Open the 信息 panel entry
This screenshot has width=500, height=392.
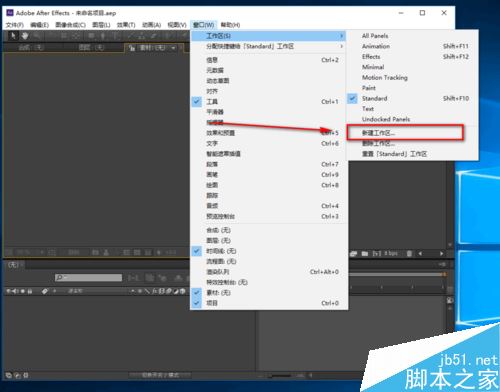(269, 60)
